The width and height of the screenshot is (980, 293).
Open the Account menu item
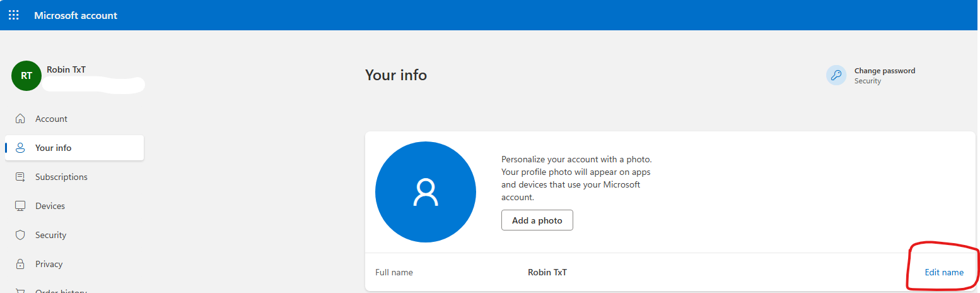(74, 119)
